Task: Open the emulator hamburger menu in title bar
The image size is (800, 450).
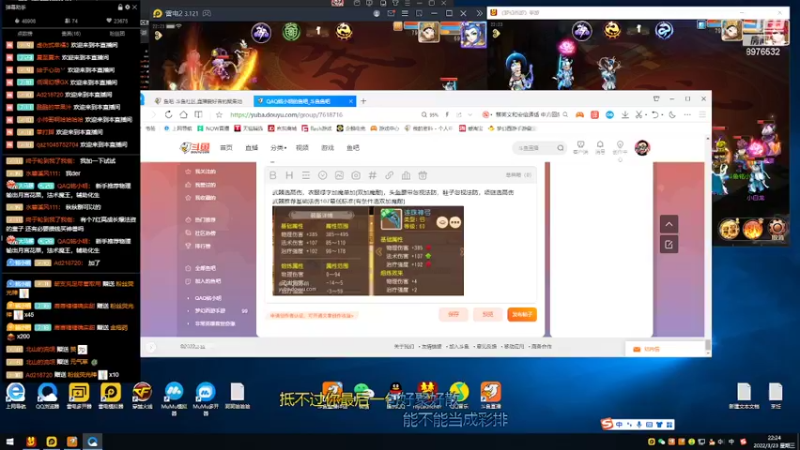Action: click(x=405, y=13)
